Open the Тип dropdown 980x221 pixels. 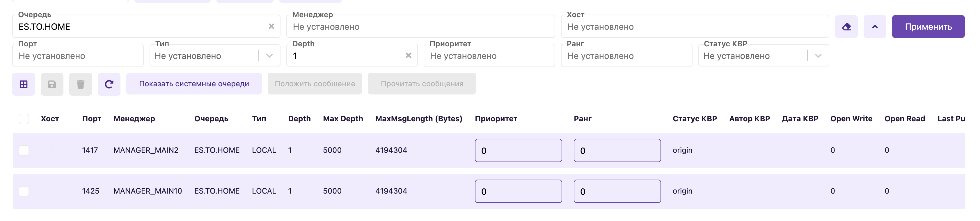(x=269, y=56)
